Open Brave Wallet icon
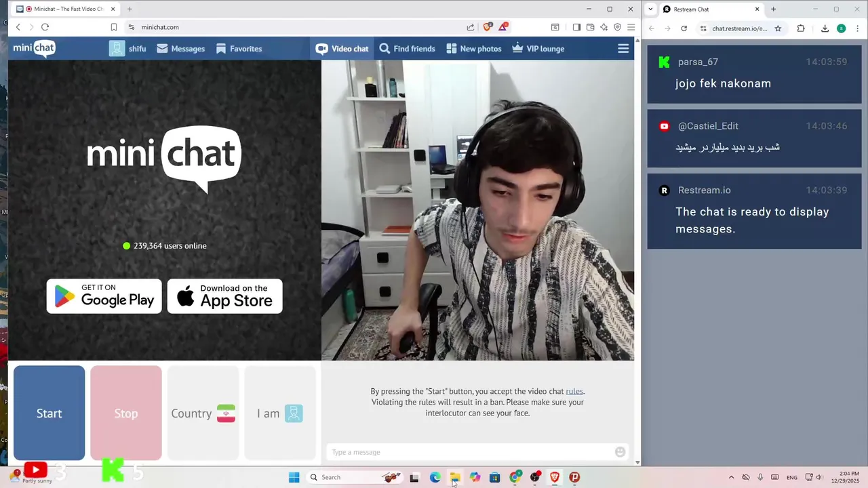 590,27
